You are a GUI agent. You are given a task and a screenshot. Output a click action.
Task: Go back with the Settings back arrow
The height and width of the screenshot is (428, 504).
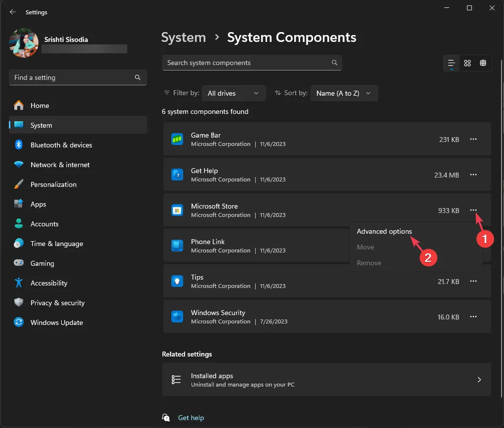(x=12, y=12)
